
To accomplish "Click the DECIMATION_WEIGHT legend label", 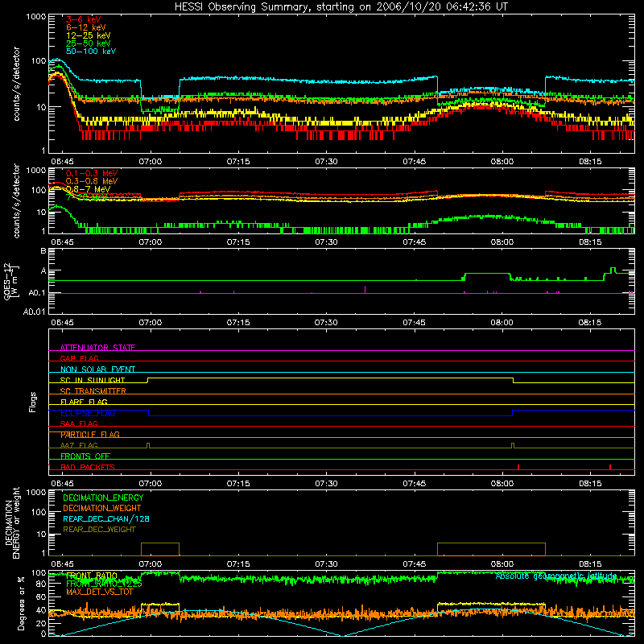I will pos(102,508).
